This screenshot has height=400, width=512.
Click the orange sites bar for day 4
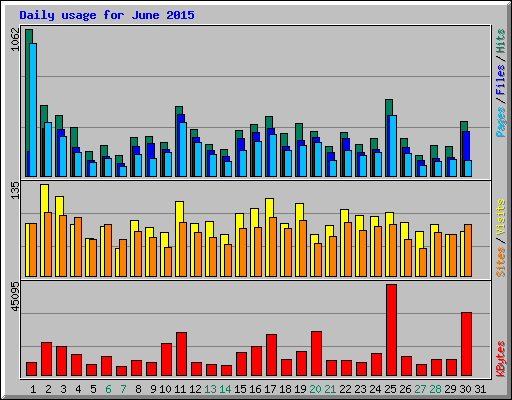pos(78,247)
